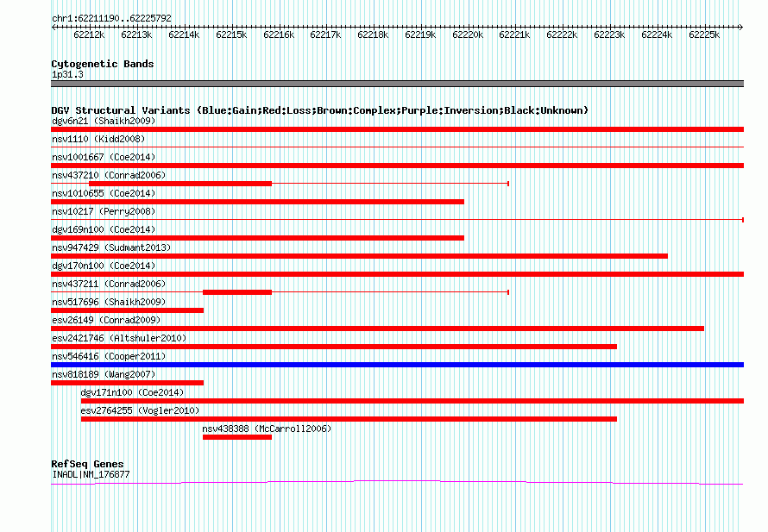Click the red bar of esv26149
The image size is (768, 532).
[x=378, y=329]
